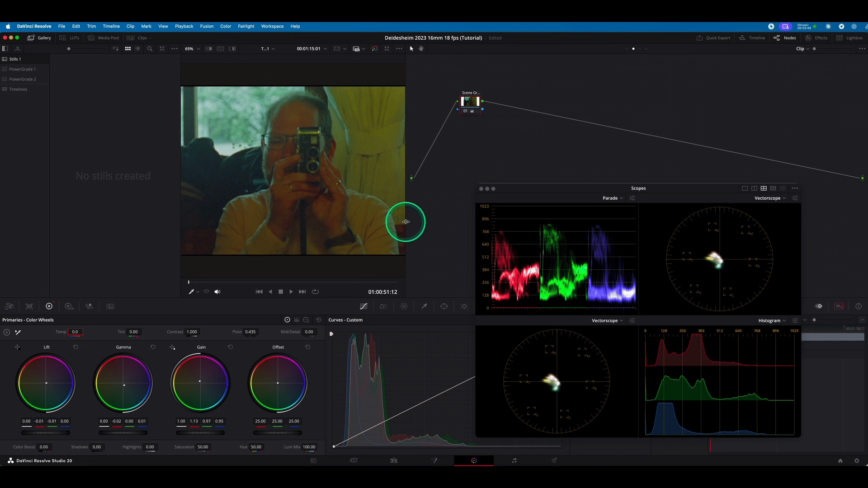Select the Scene Gr... node thumbnail
This screenshot has height=488, width=868.
click(470, 102)
